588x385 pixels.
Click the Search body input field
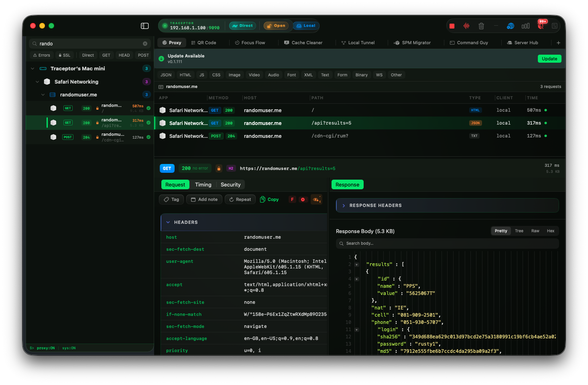(447, 244)
